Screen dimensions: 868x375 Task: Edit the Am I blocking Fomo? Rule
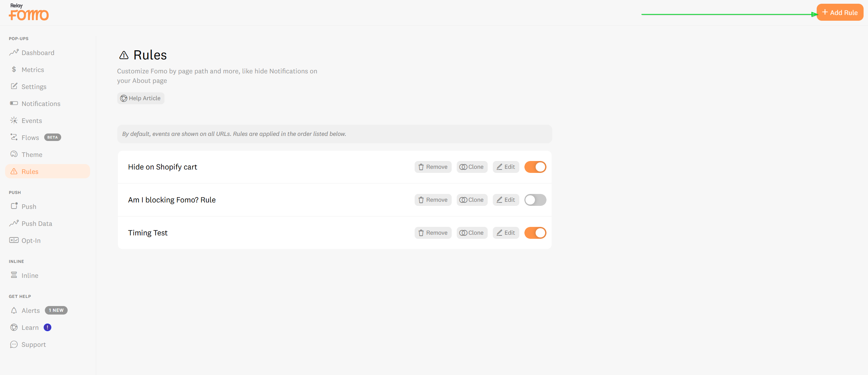(x=506, y=200)
